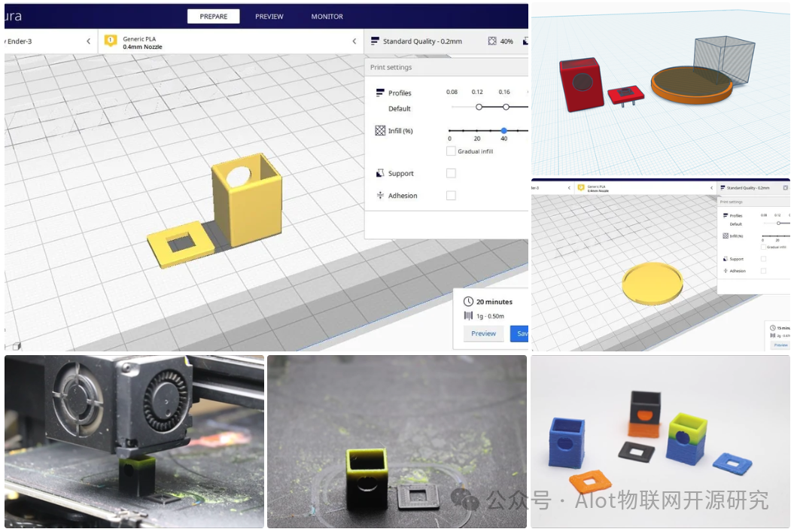794x532 pixels.
Task: Click the Generic PLA material badge icon
Action: (x=111, y=41)
